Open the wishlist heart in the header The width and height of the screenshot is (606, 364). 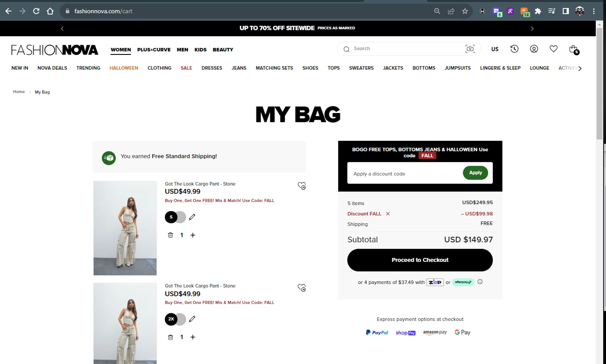[553, 49]
